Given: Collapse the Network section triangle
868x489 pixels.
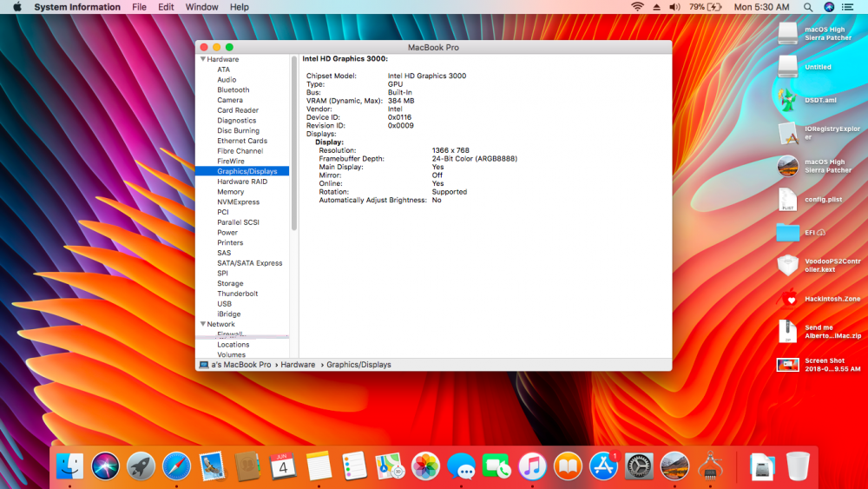Looking at the screenshot, I should [202, 324].
